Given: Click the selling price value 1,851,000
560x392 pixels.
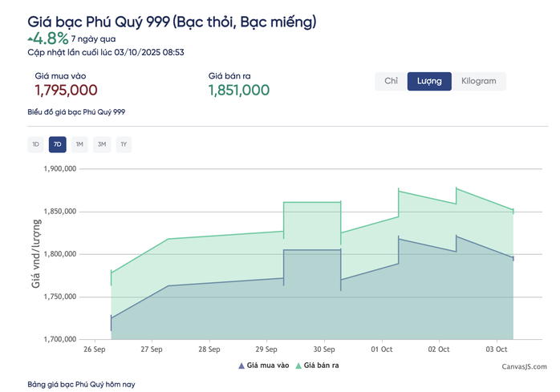Looking at the screenshot, I should click(239, 91).
